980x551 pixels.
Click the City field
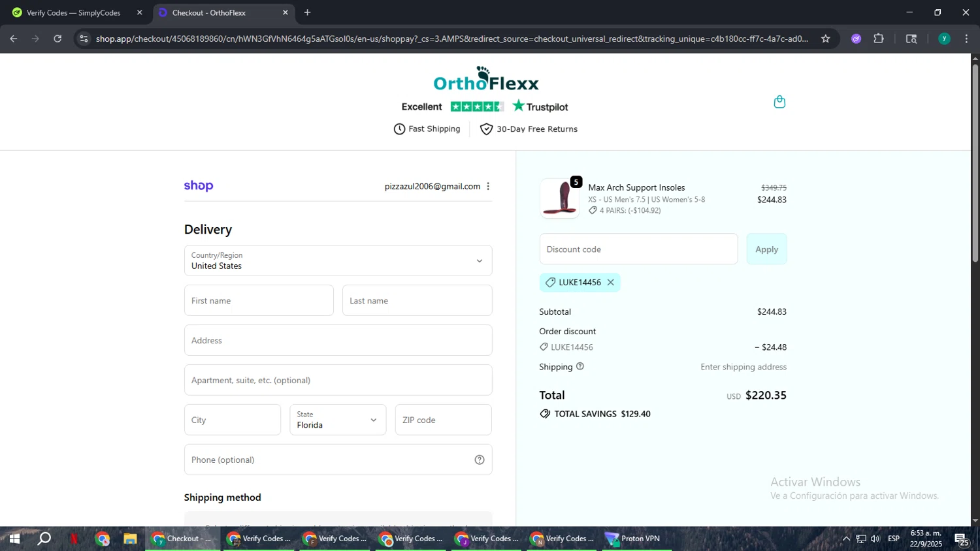[233, 420]
